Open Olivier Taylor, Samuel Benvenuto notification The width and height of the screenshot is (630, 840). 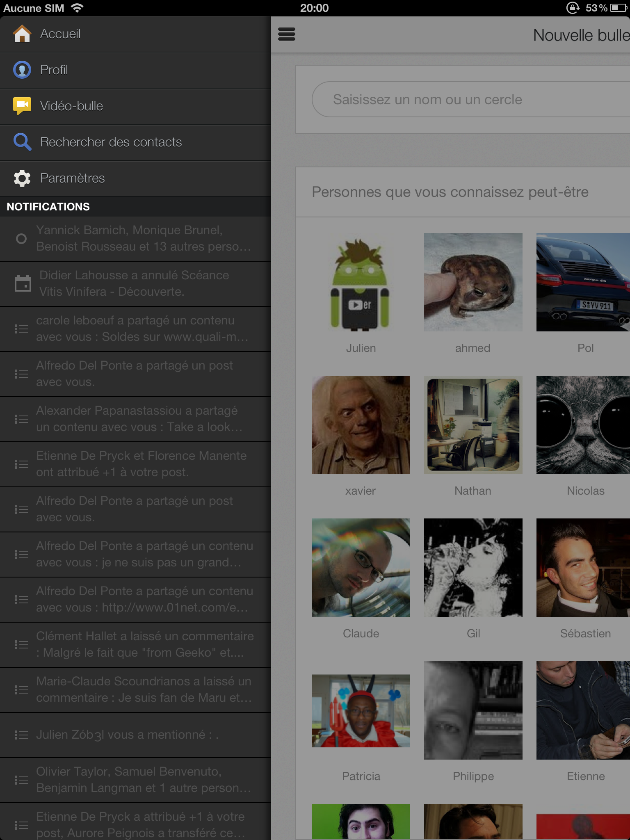[x=135, y=780]
